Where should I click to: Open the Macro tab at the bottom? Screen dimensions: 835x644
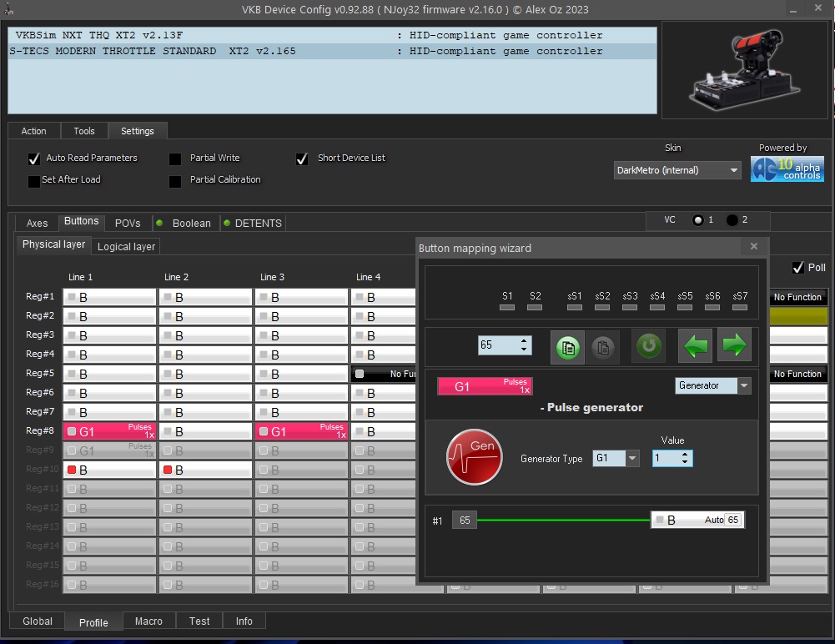point(148,621)
